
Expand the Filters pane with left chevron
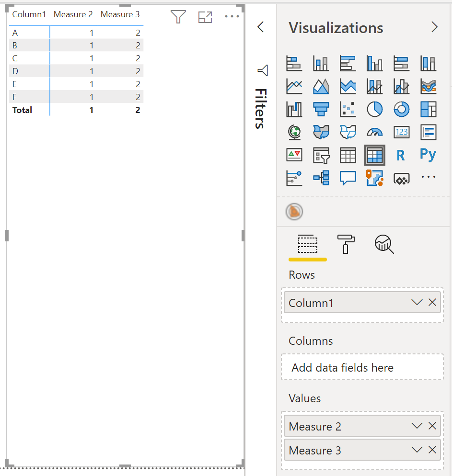(x=261, y=27)
